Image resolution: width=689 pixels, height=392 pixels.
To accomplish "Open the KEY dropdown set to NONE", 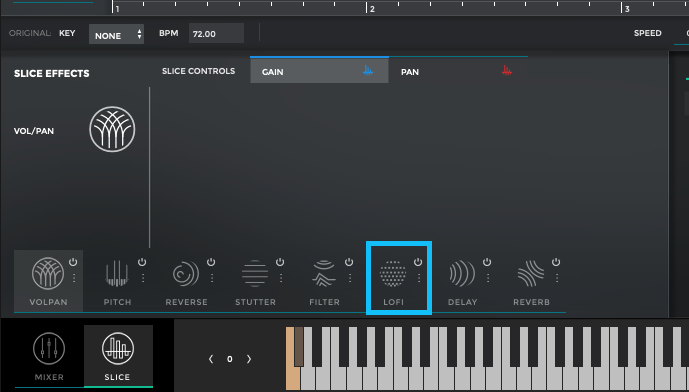I will coord(116,34).
